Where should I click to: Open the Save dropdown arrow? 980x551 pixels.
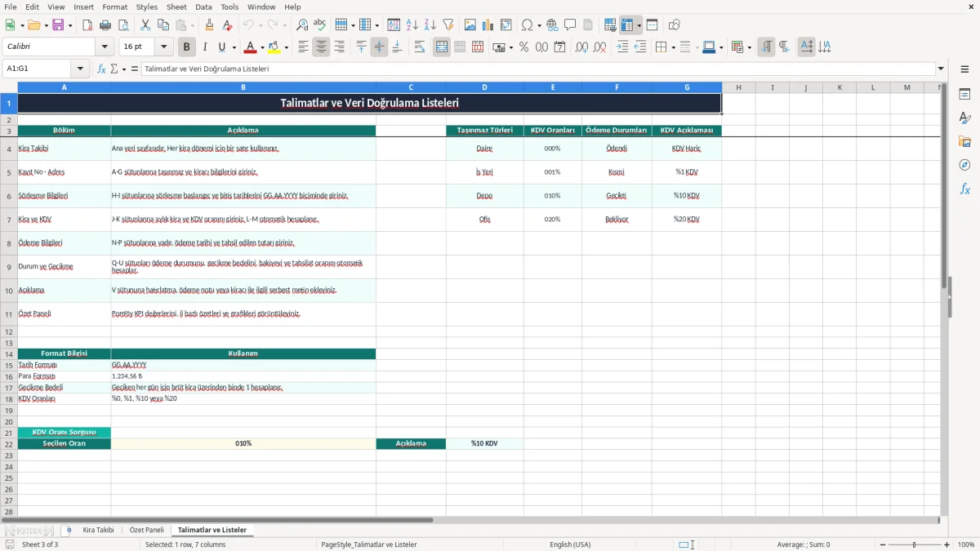[x=70, y=25]
